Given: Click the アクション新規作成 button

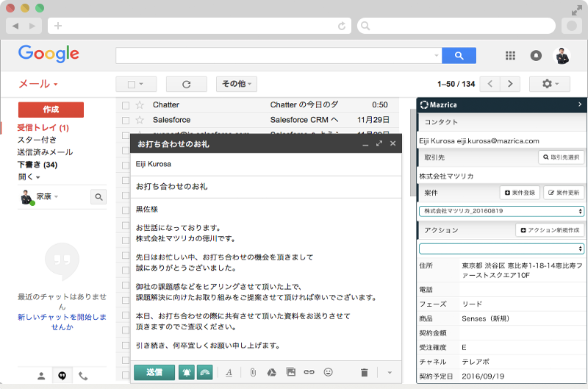Looking at the screenshot, I should click(x=550, y=230).
